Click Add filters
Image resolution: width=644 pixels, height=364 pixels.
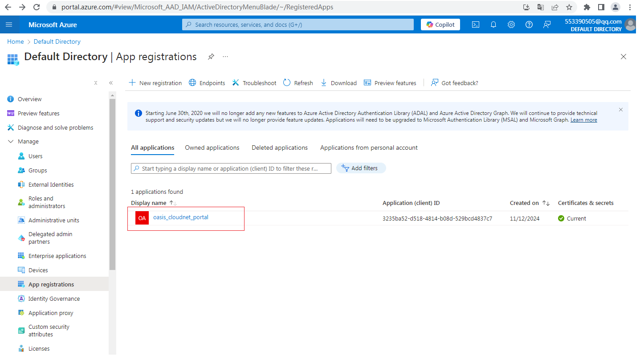click(x=361, y=168)
